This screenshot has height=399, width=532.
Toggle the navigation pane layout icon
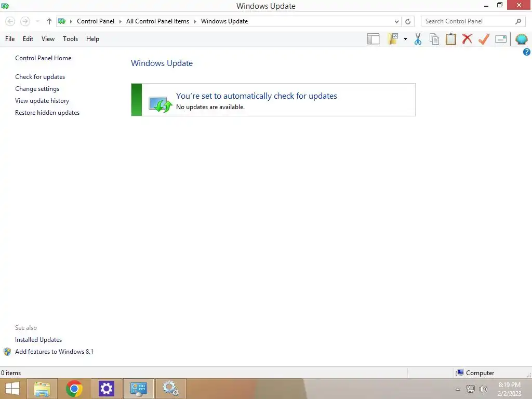click(x=373, y=39)
